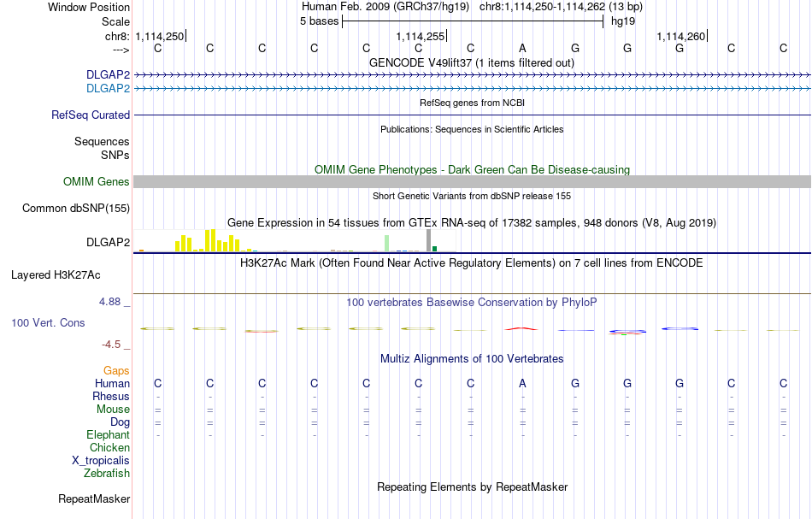Select the Human species row label
The width and height of the screenshot is (812, 519).
(112, 383)
